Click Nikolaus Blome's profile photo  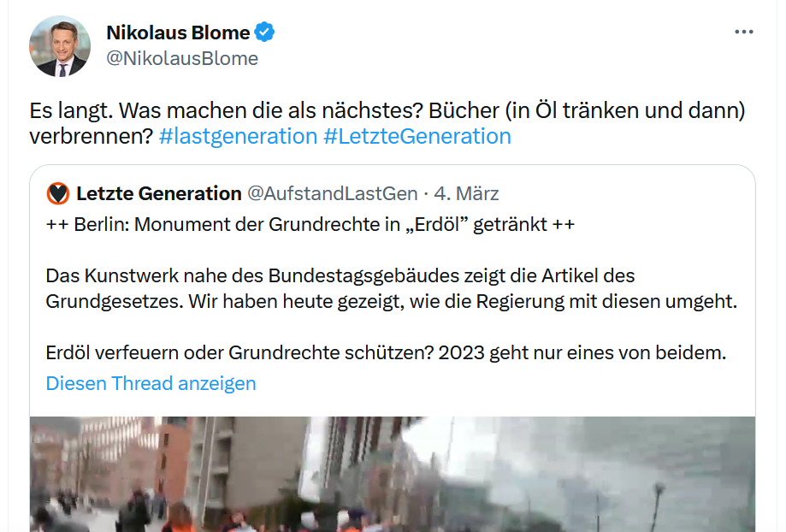(x=59, y=46)
